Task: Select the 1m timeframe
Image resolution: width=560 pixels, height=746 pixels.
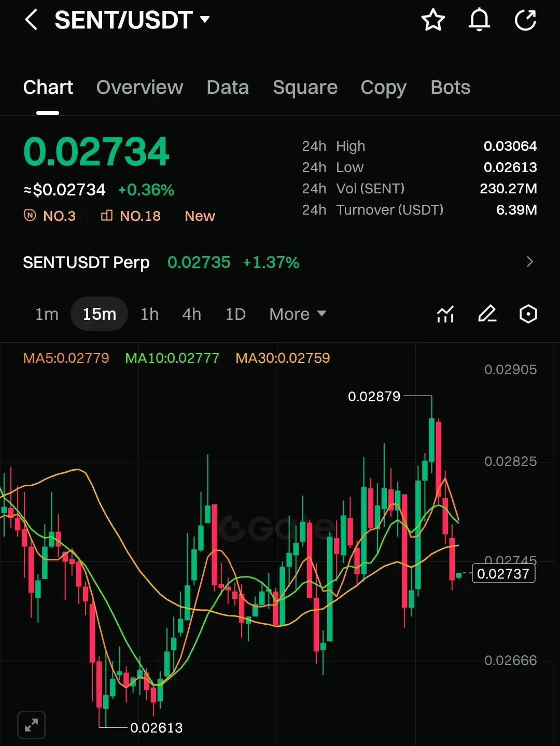Action: (x=47, y=314)
